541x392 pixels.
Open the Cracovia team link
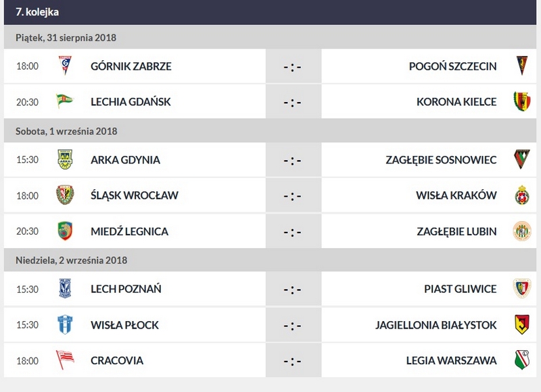coord(117,360)
